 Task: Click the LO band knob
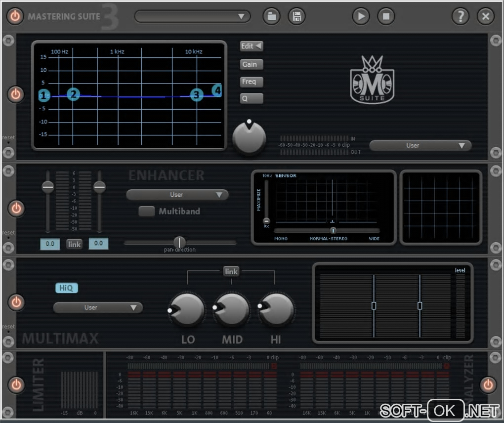[187, 309]
